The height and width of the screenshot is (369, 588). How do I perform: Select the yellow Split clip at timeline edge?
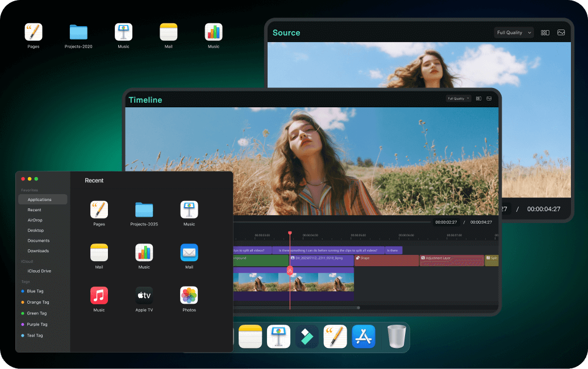click(491, 261)
